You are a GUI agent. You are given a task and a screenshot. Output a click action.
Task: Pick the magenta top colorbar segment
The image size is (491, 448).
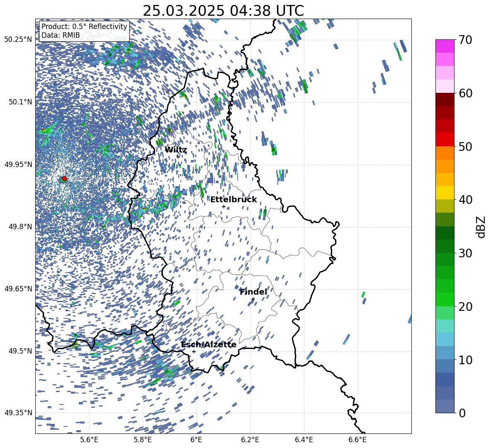point(445,46)
